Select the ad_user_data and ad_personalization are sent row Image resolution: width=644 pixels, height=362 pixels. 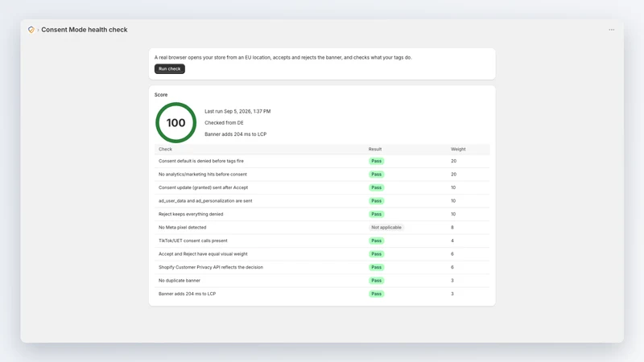[x=322, y=200]
